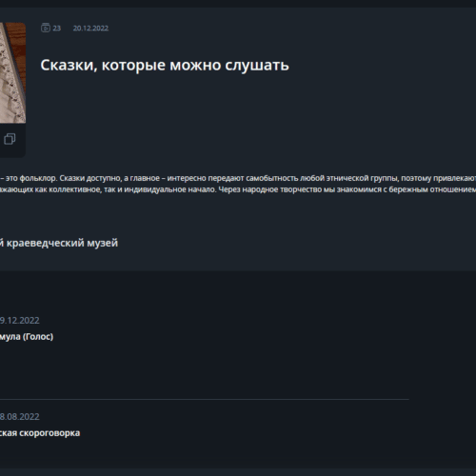
Task: Click the video count number 23
Action: point(57,29)
